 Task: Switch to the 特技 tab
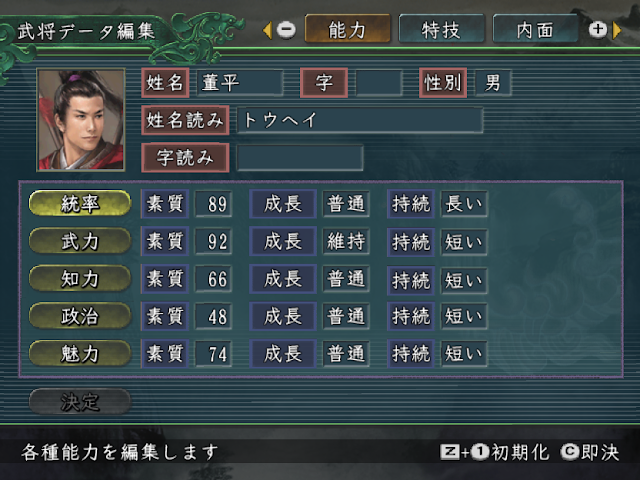point(442,30)
